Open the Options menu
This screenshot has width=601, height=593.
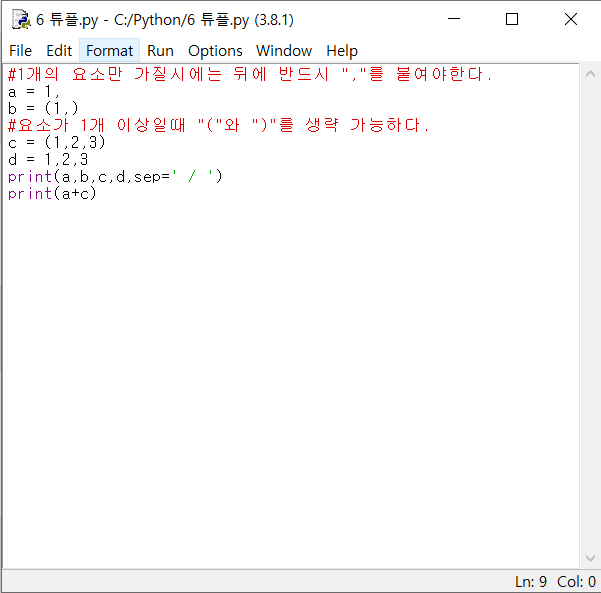tap(215, 51)
